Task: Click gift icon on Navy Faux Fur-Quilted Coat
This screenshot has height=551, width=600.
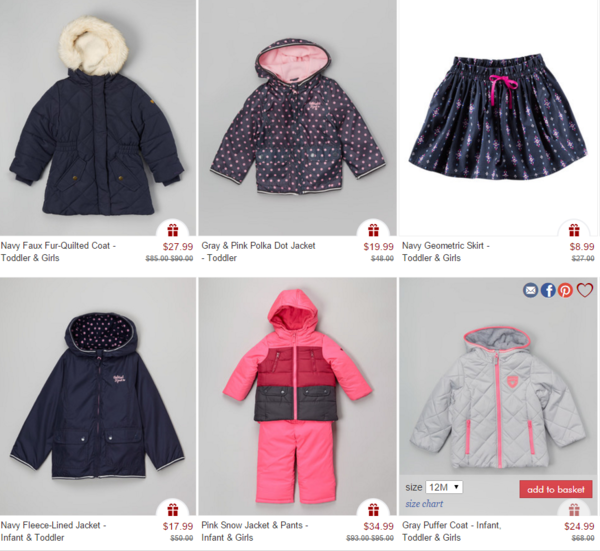Action: pyautogui.click(x=173, y=230)
